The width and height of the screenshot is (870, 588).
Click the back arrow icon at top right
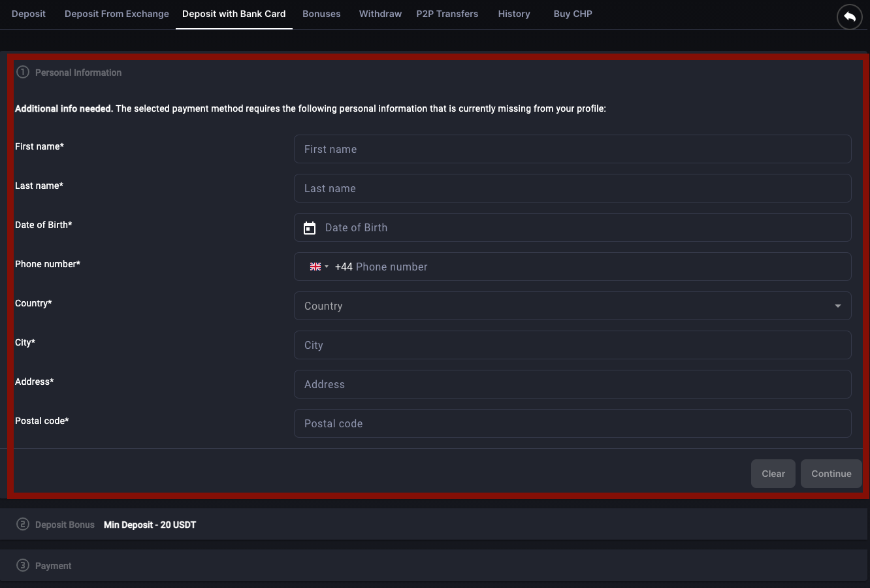[850, 17]
